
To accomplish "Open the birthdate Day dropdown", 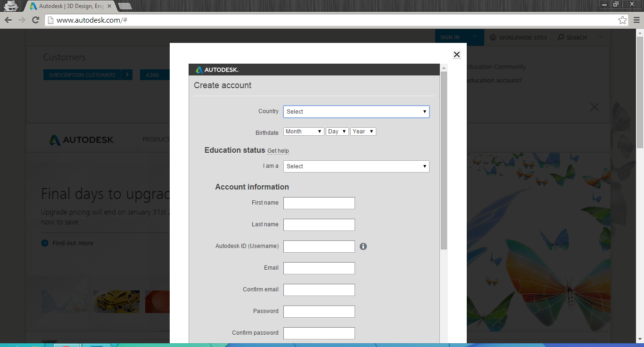I will [x=337, y=132].
